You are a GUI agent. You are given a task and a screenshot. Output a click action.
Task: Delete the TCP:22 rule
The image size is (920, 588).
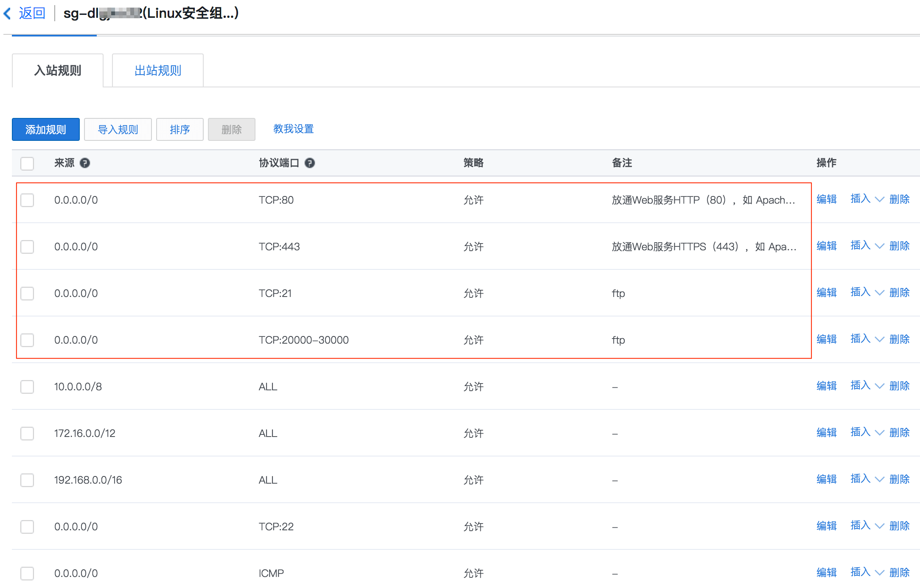pyautogui.click(x=900, y=526)
